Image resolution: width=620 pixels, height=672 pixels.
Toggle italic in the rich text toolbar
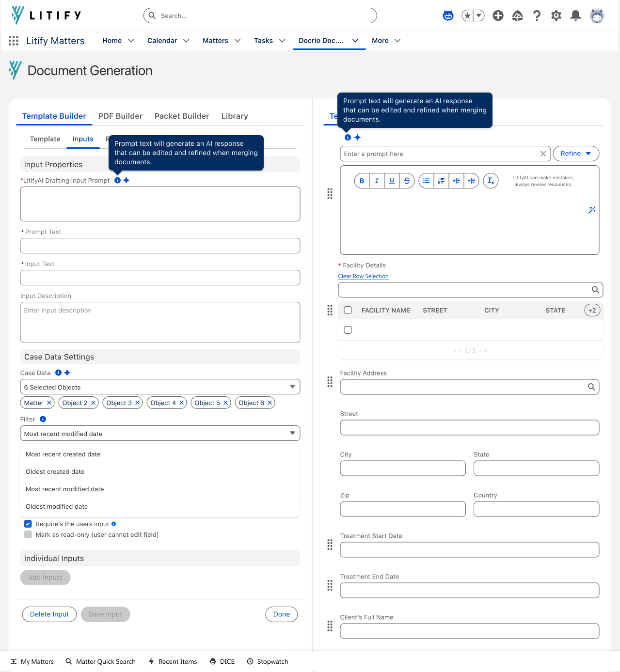[x=377, y=181]
